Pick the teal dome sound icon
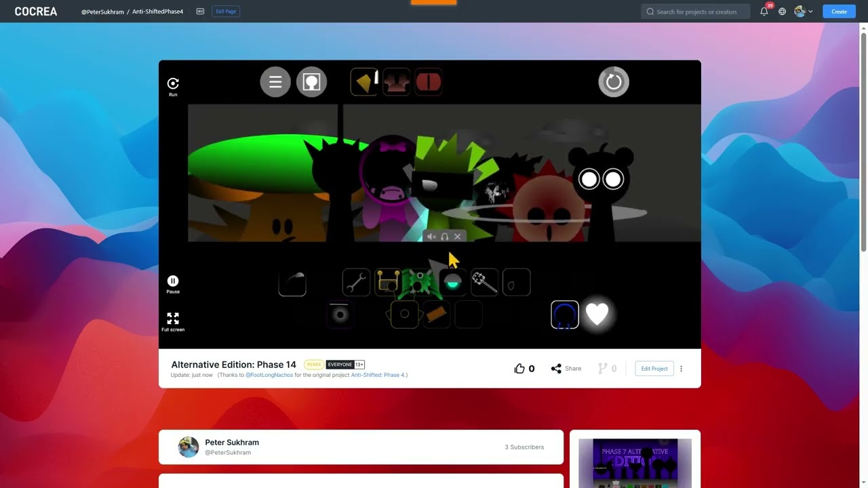The width and height of the screenshot is (868, 488). pos(452,283)
